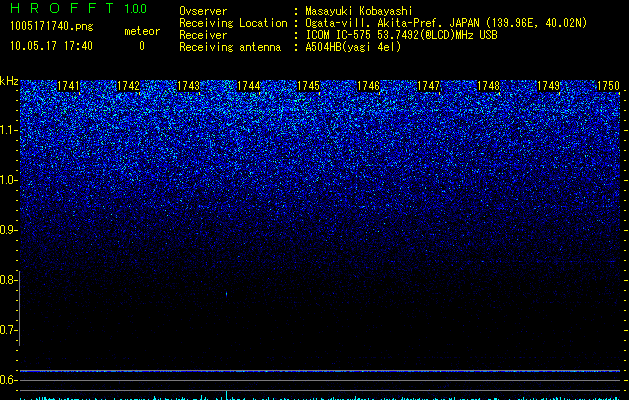
Task: Click the Receiver label
Action: (x=203, y=35)
